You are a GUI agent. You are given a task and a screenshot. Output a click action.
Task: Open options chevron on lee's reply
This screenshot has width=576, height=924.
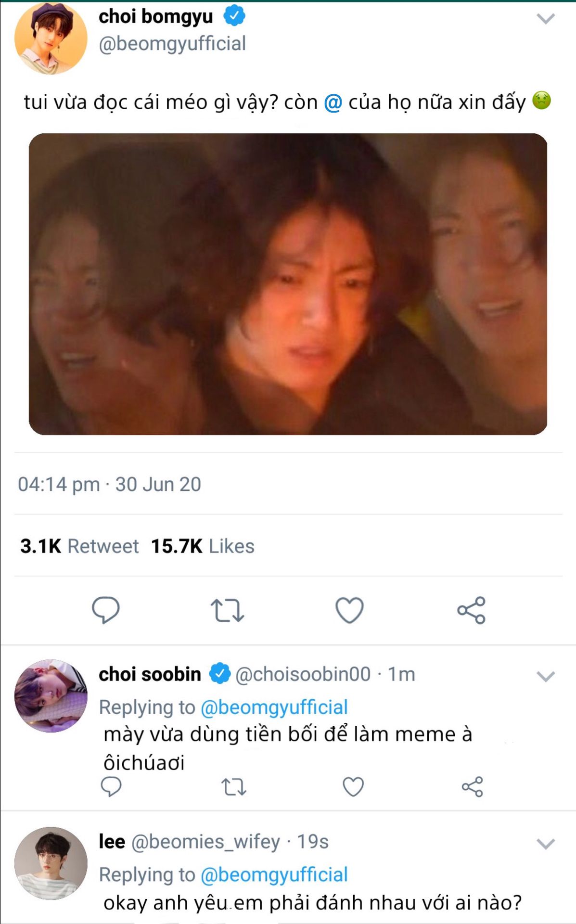tap(546, 844)
